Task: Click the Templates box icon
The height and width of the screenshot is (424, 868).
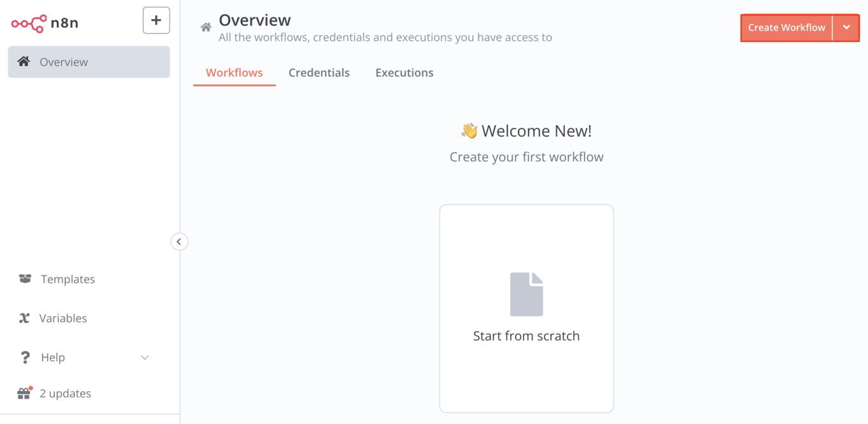Action: click(x=25, y=279)
